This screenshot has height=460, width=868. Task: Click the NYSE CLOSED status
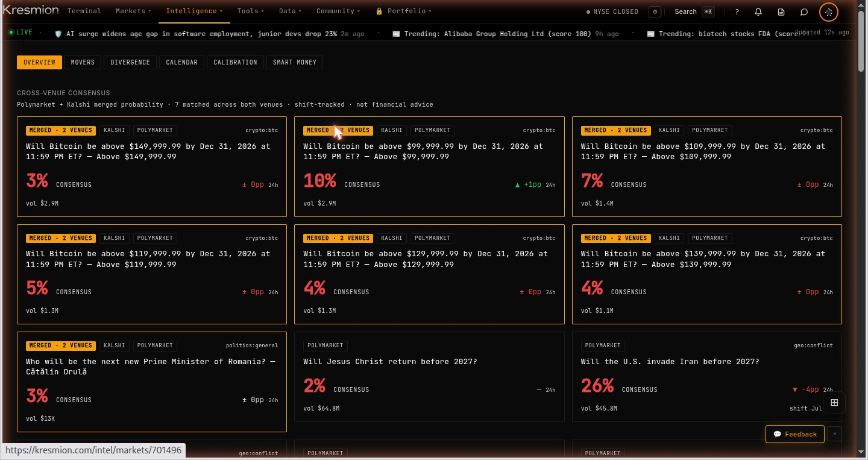tap(612, 11)
